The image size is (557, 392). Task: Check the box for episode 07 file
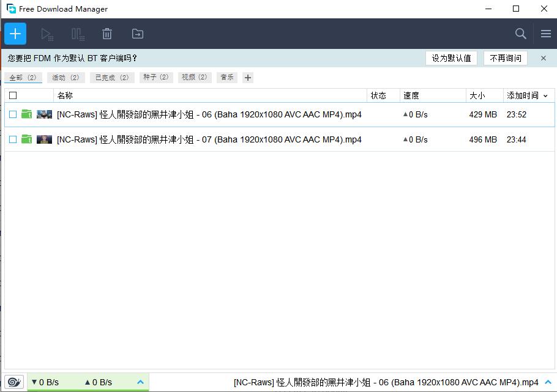pos(13,139)
